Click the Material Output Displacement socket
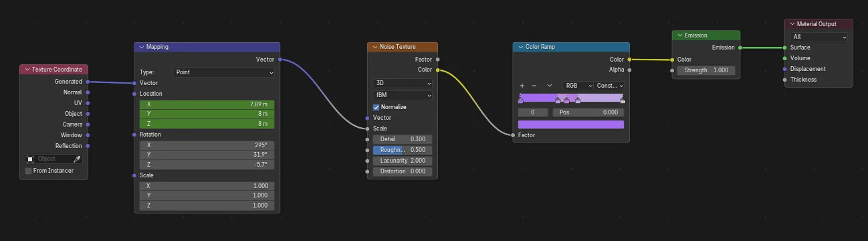 coord(785,69)
